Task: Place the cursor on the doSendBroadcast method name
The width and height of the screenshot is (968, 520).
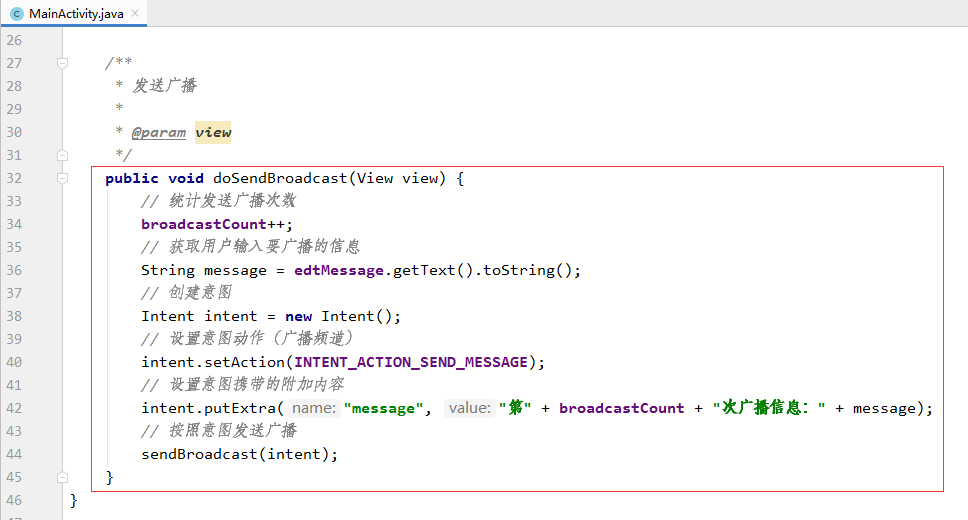Action: click(280, 178)
